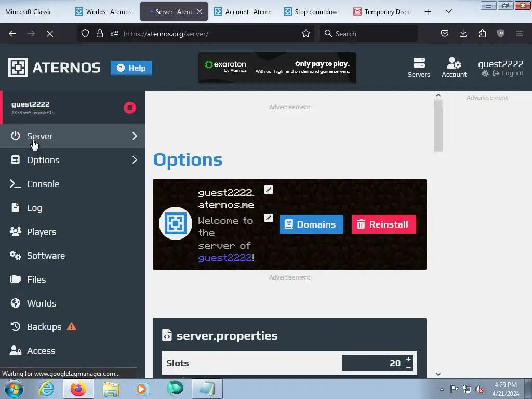This screenshot has width=532, height=399.
Task: Click the browser Search box
Action: tap(368, 34)
